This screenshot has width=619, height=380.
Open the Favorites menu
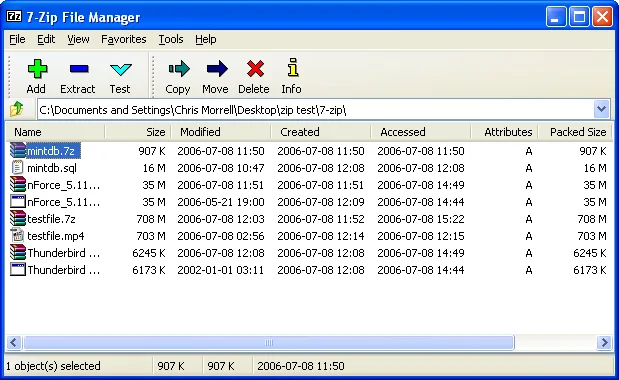pos(124,39)
